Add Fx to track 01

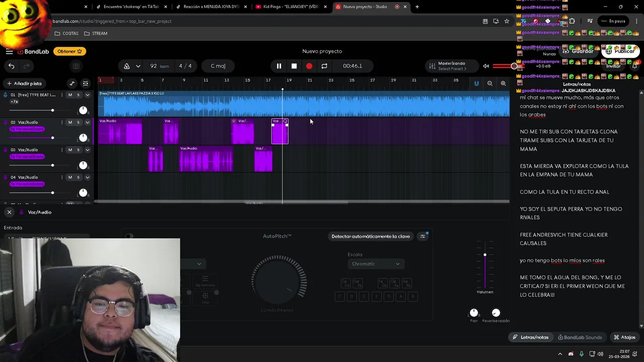[x=14, y=102]
